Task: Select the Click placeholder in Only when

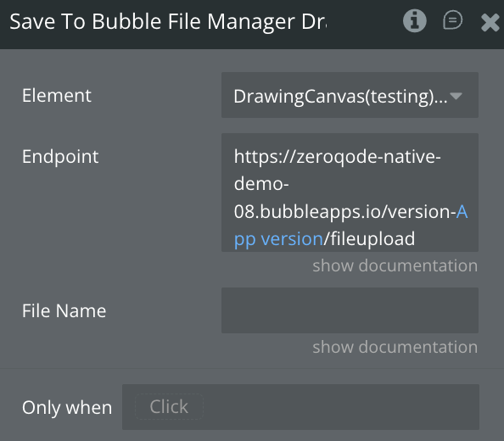Action: tap(169, 406)
